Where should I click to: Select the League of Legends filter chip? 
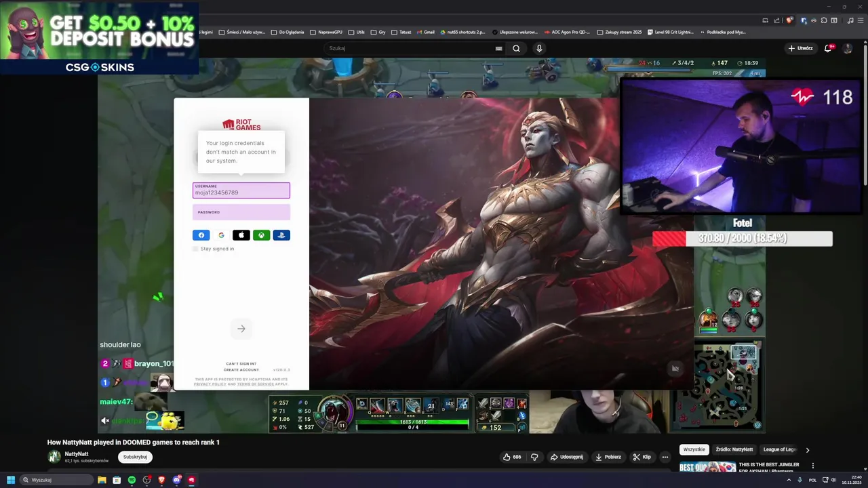[x=780, y=449]
